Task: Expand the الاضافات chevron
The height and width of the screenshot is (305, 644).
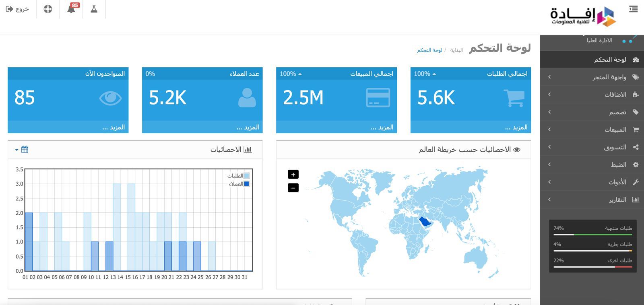Action: 549,95
